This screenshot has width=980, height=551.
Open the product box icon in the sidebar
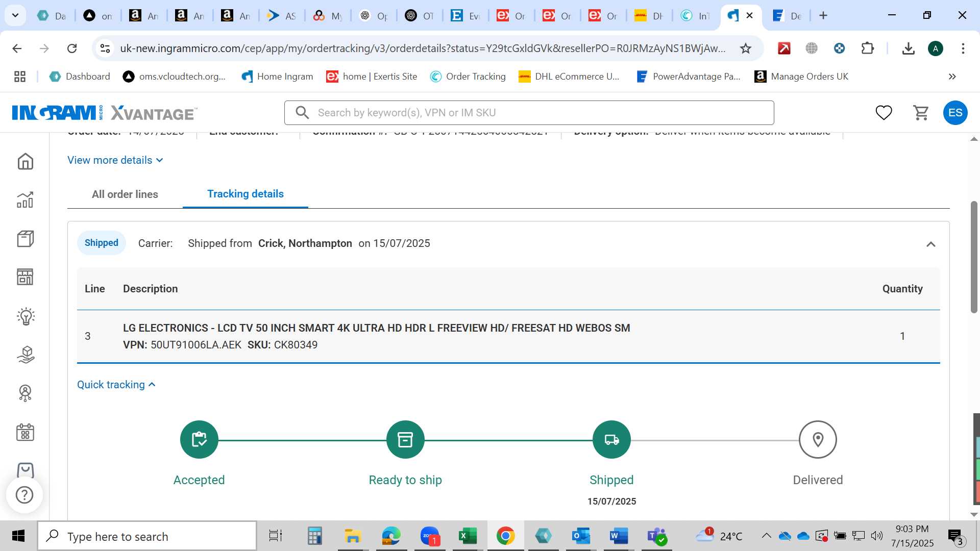coord(25,239)
